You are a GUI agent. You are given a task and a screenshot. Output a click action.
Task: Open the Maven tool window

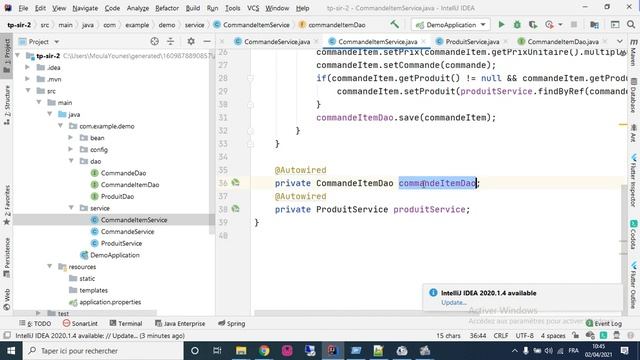[x=633, y=52]
